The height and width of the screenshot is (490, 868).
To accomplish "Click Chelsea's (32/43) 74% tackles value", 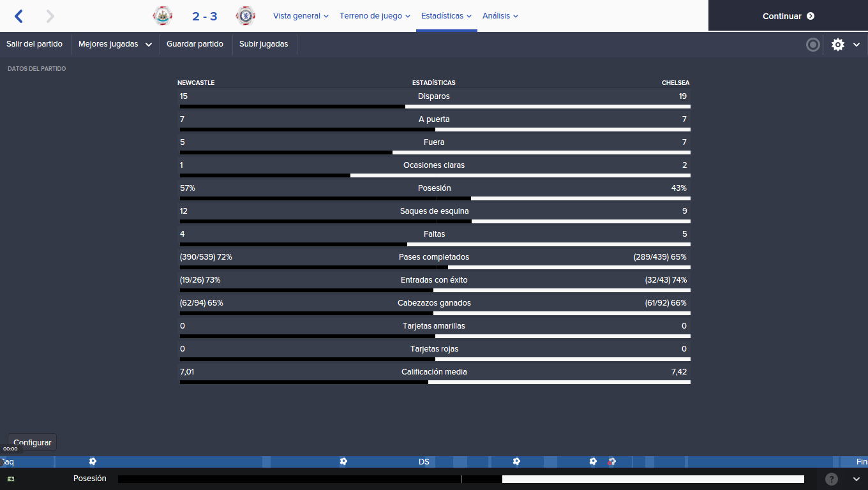I will point(666,280).
